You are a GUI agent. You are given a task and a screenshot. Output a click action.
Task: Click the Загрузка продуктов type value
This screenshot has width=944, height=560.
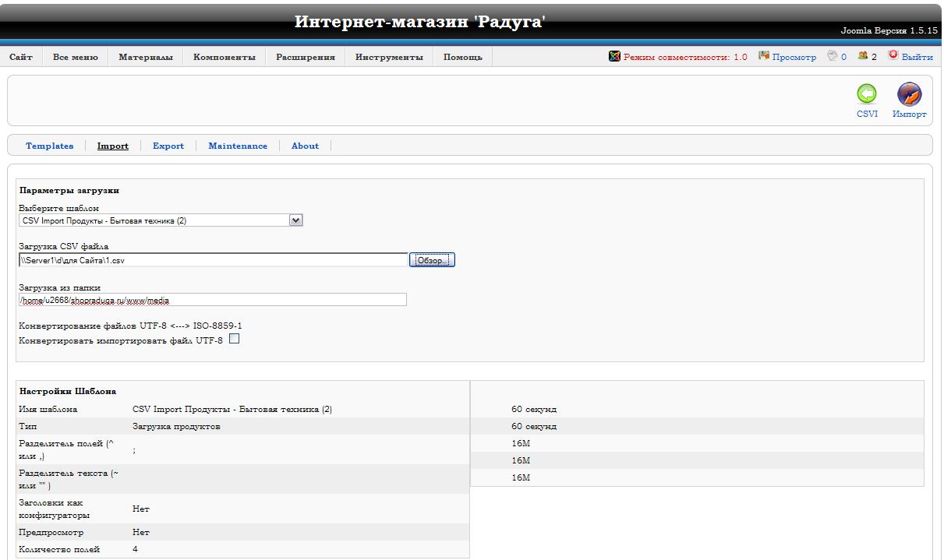point(176,426)
